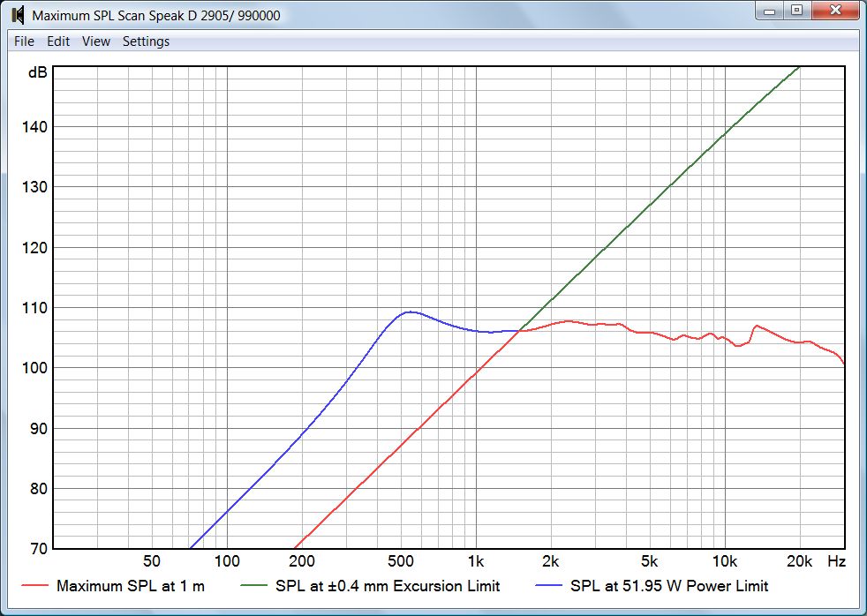
Task: Click the 5k frequency axis label
Action: click(x=650, y=561)
